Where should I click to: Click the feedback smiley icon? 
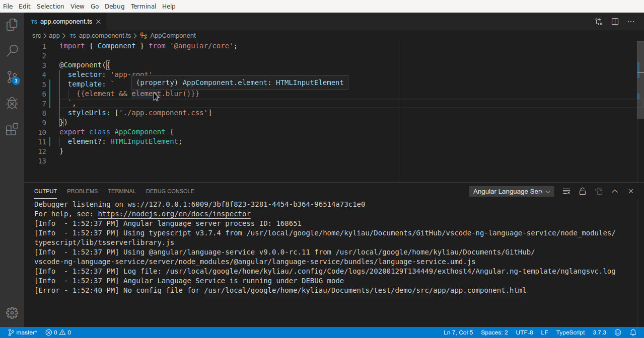coord(618,332)
